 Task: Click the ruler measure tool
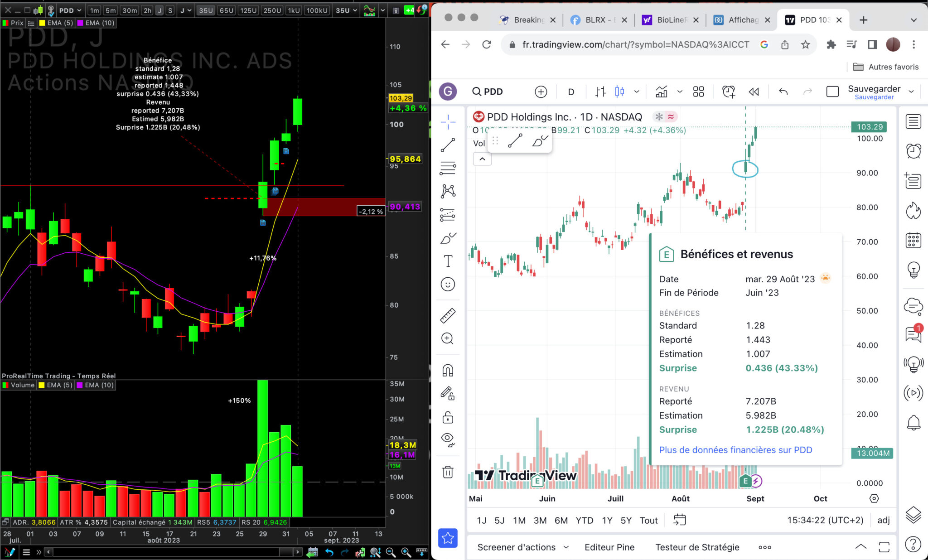(x=448, y=315)
